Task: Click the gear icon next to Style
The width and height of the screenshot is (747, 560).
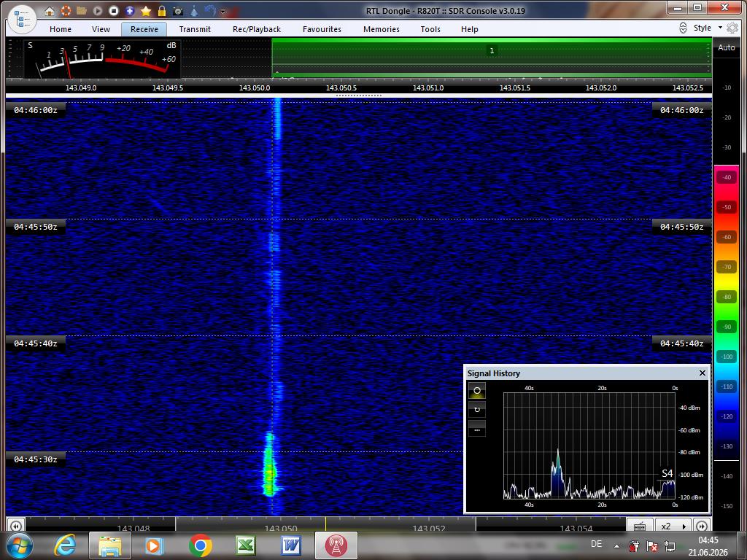Action: [732, 28]
